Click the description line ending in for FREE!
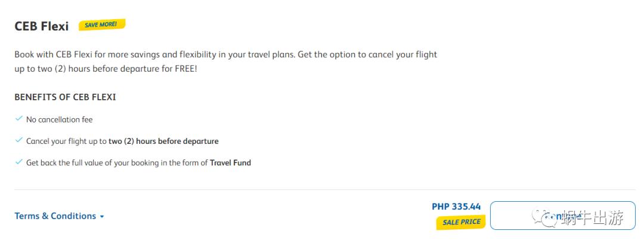 click(x=106, y=69)
